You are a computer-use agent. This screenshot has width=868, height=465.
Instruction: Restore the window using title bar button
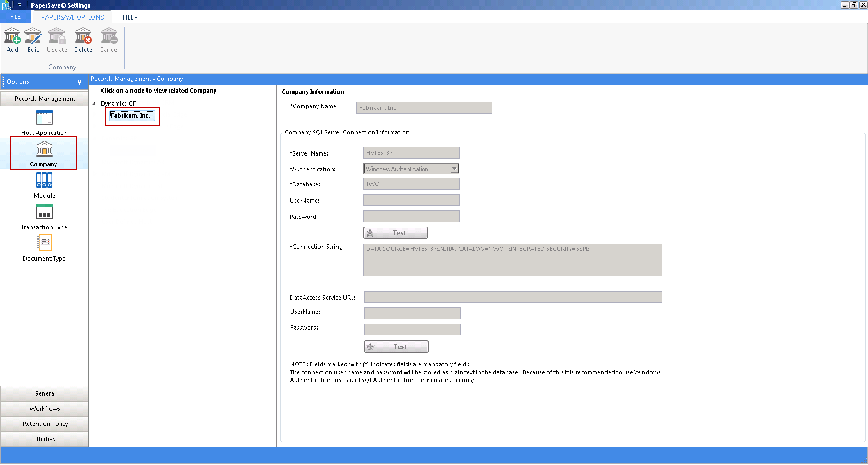click(x=854, y=5)
